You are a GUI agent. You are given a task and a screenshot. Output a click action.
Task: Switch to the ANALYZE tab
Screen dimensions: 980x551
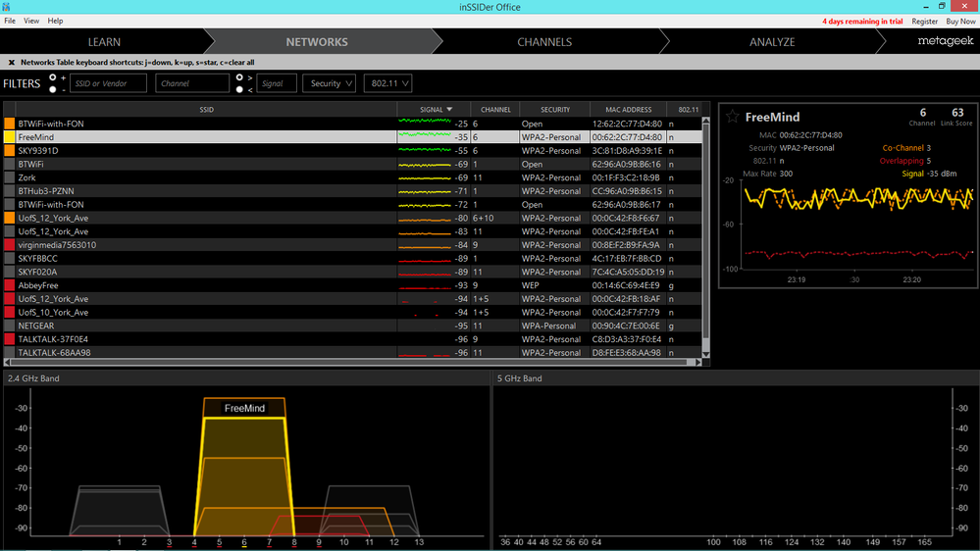772,42
